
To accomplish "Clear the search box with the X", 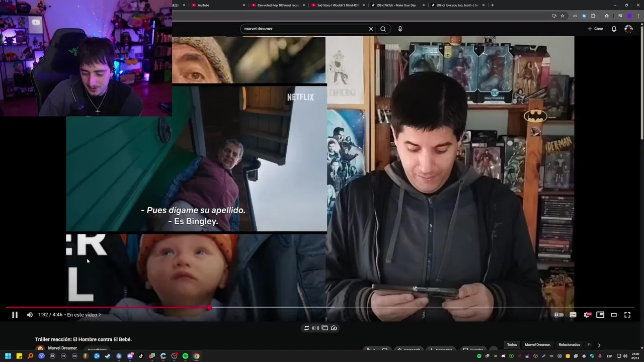I will point(371,29).
